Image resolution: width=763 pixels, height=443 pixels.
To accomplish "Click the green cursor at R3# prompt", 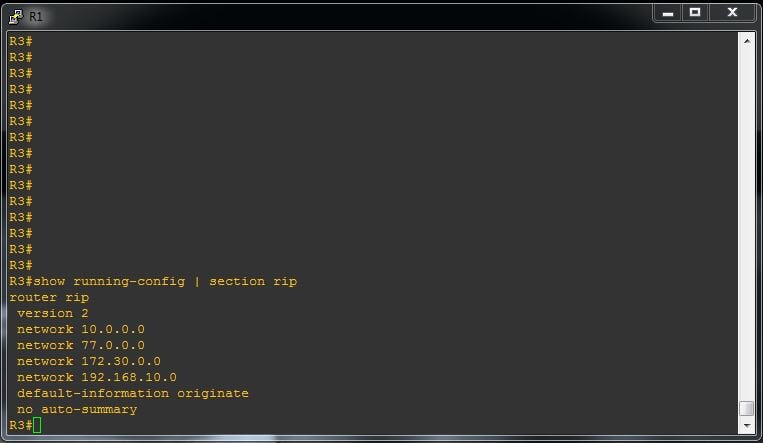I will pos(37,425).
